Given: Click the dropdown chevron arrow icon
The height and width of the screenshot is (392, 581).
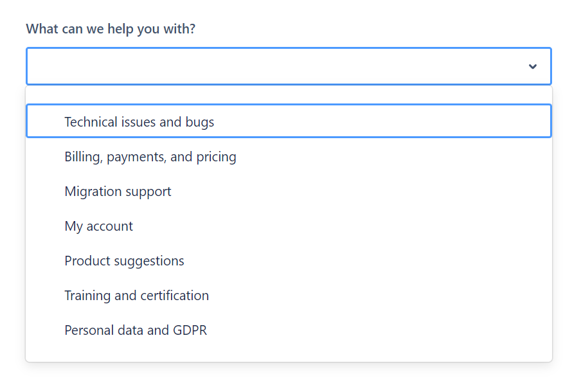Looking at the screenshot, I should (x=532, y=66).
